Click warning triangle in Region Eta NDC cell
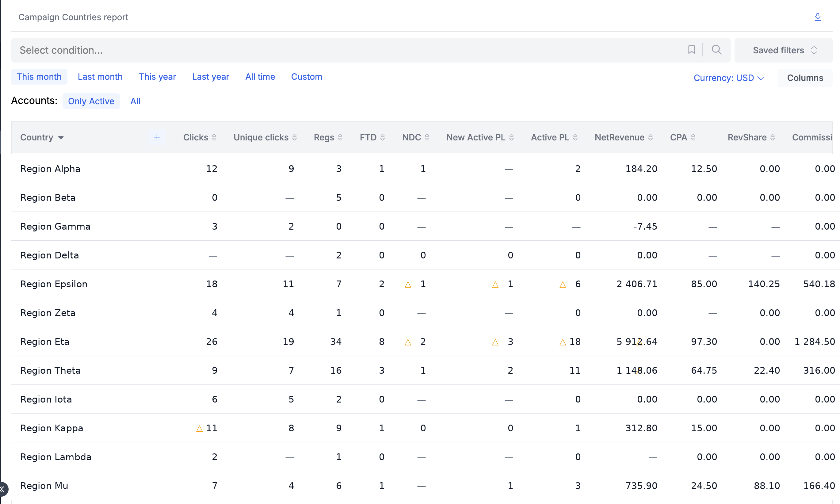This screenshot has height=504, width=840. (408, 342)
